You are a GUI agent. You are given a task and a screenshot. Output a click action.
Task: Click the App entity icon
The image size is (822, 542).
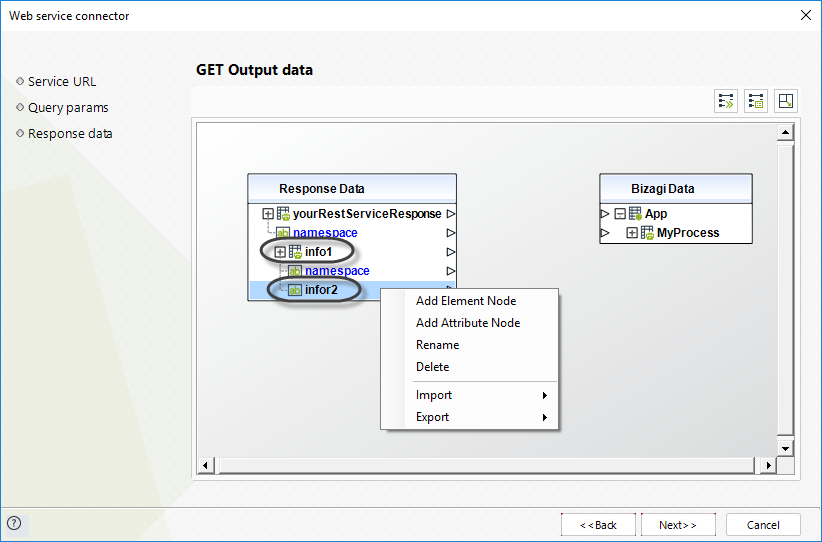pos(635,213)
